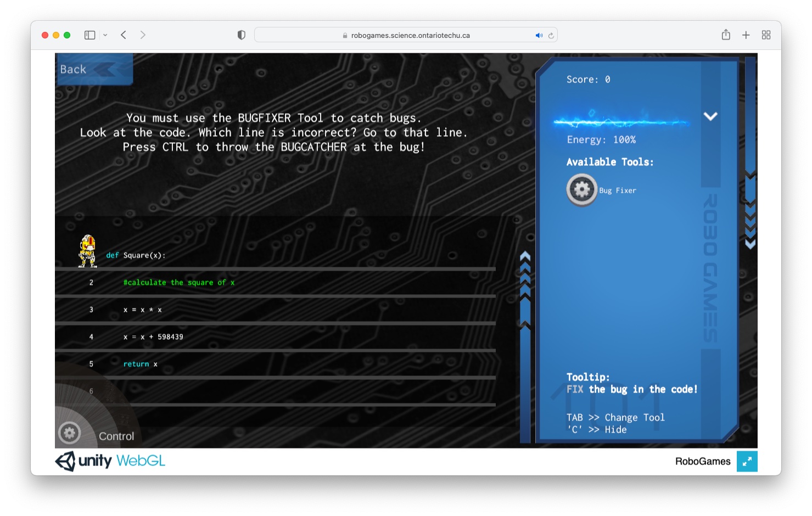Viewport: 812px width, 516px height.
Task: Toggle the Safari sidebar
Action: pos(90,35)
